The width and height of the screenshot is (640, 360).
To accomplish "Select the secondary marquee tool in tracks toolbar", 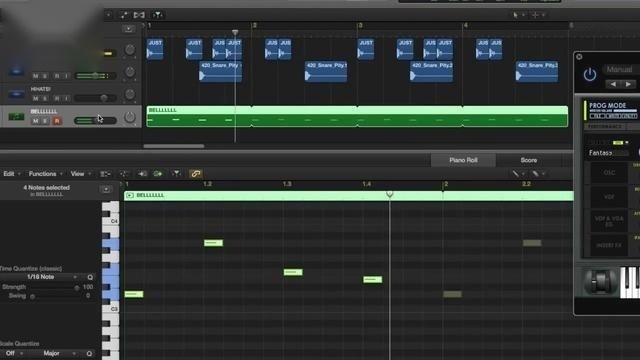I will click(x=535, y=15).
